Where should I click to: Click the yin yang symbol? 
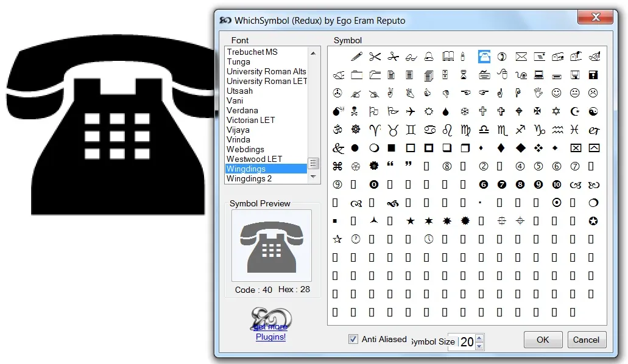coord(593,111)
